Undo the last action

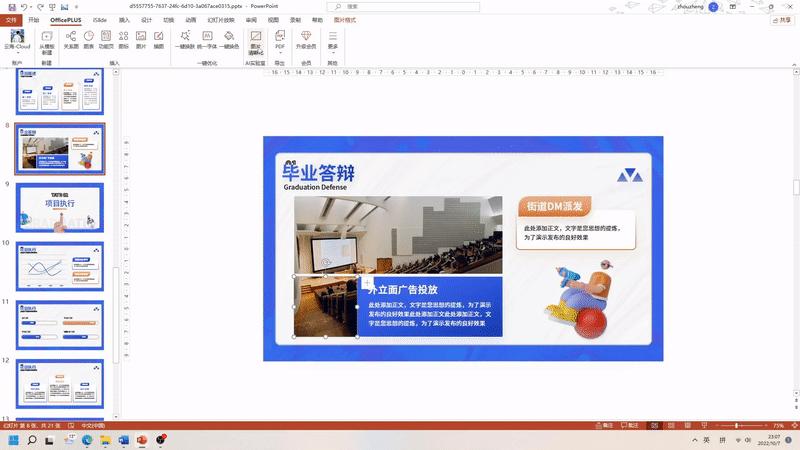point(23,7)
